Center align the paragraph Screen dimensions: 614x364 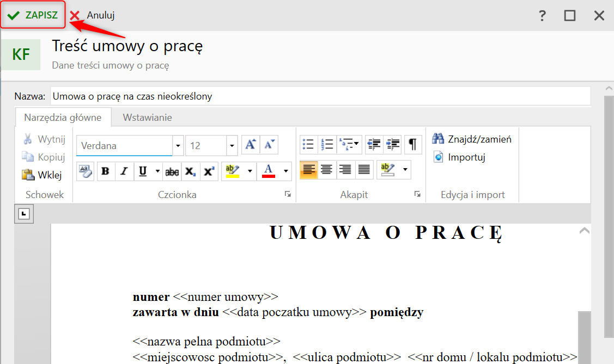[327, 170]
